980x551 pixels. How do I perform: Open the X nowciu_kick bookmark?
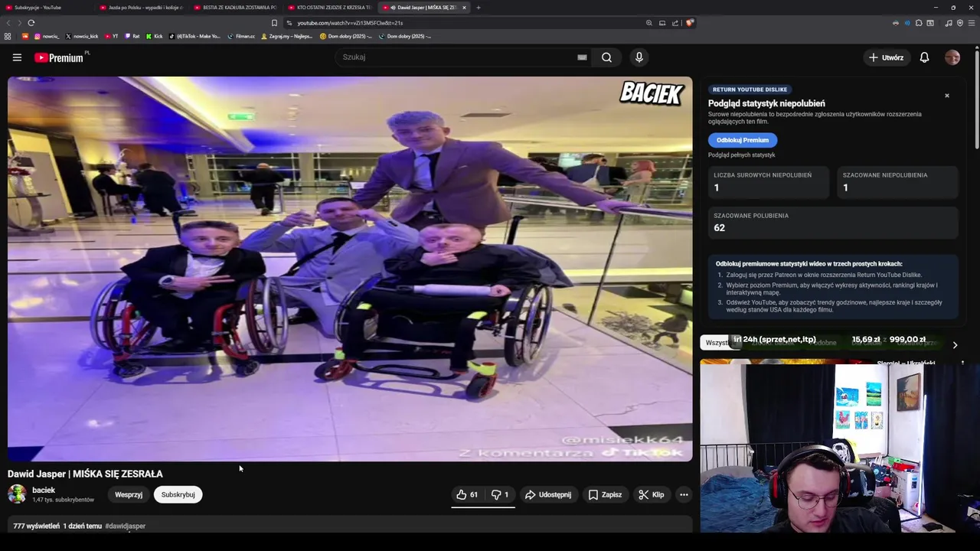click(x=82, y=36)
